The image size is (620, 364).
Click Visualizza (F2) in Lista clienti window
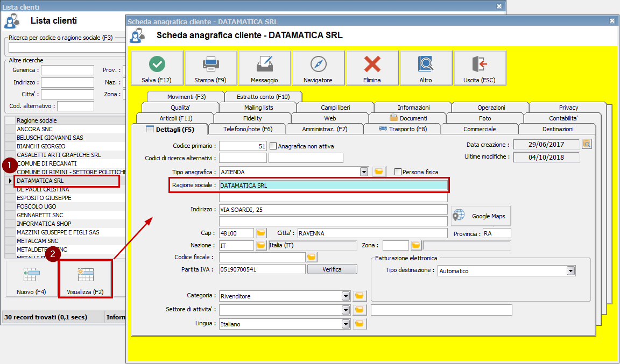[86, 279]
